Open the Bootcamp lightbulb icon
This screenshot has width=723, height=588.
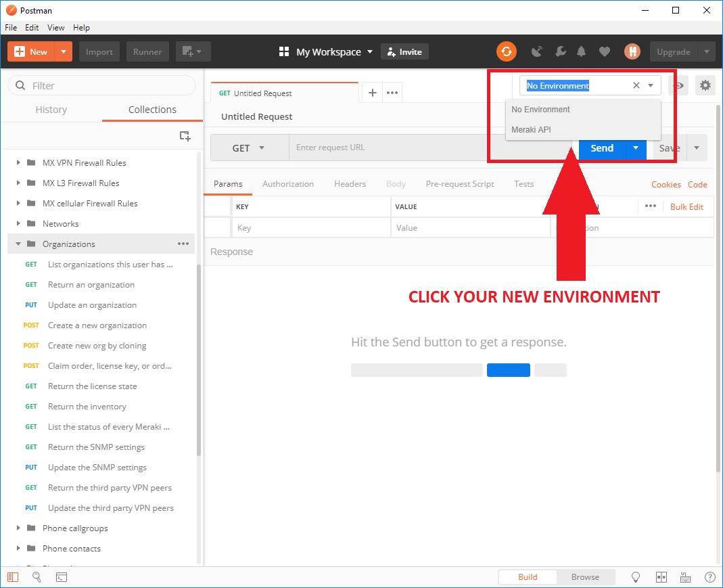pos(636,577)
